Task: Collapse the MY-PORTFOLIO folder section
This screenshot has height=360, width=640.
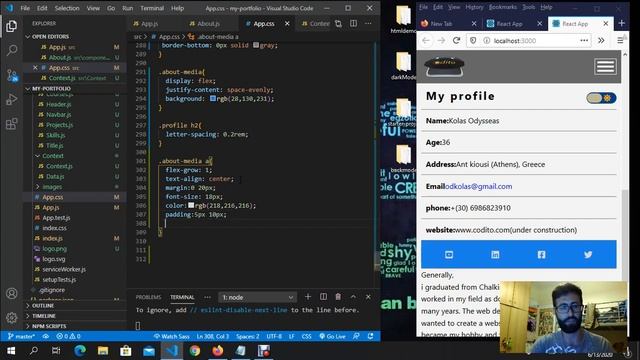Action: click(51, 89)
